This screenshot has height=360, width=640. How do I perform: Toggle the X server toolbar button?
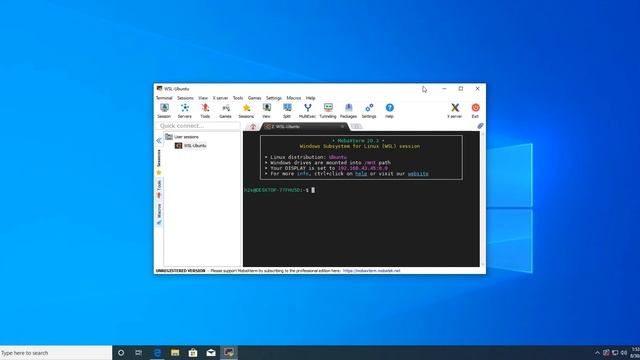click(455, 111)
